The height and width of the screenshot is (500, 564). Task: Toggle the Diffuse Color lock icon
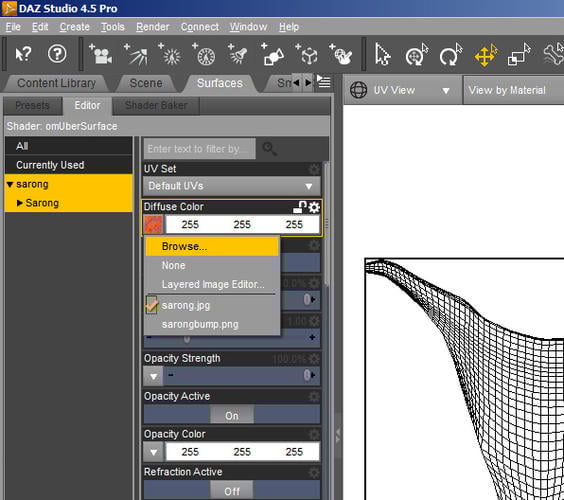(300, 207)
